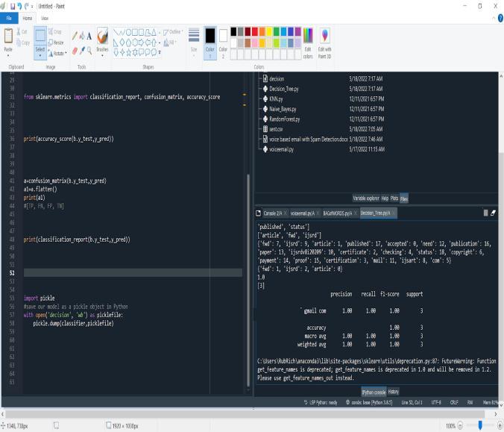Select the Down arrow shape
This screenshot has height=432, width=504.
[x=116, y=52]
